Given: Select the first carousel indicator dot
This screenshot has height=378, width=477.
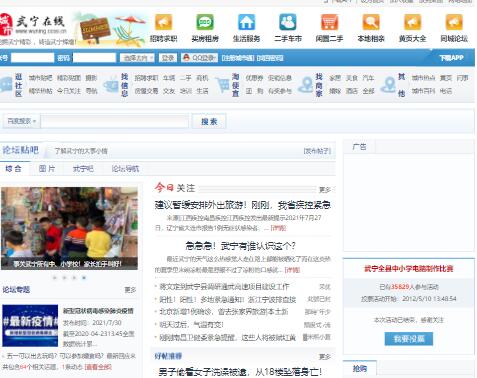Looking at the screenshot, I should pyautogui.click(x=55, y=277).
